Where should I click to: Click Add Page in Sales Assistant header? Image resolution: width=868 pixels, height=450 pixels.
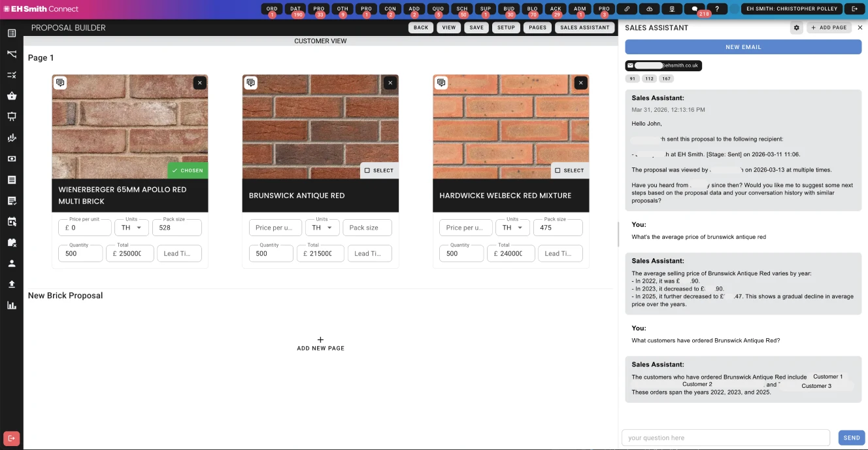point(829,27)
